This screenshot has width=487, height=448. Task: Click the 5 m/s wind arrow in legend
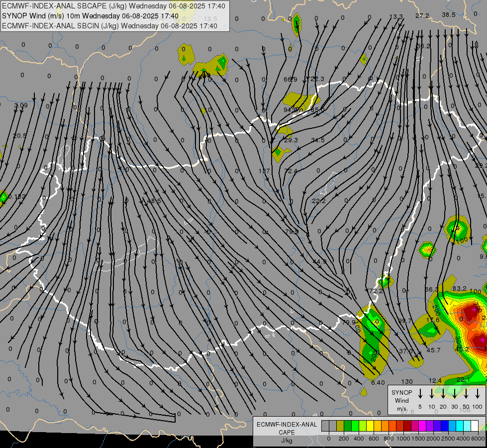click(x=420, y=394)
